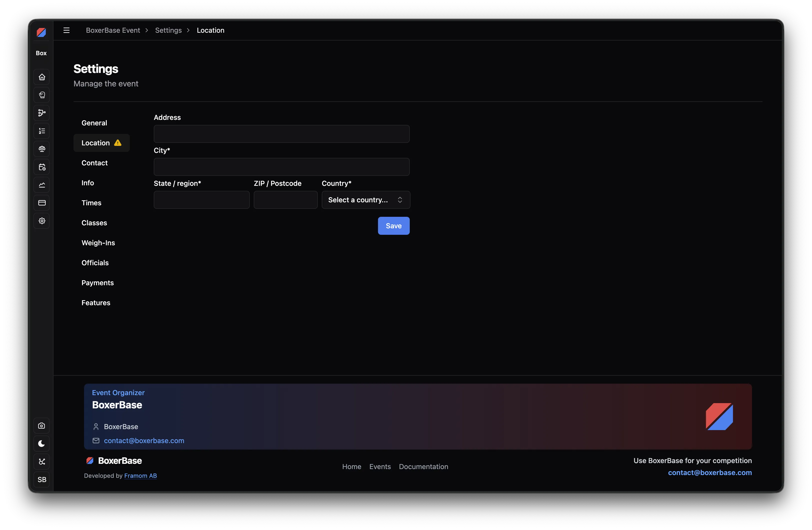This screenshot has width=812, height=530.
Task: Open the Home sidebar icon
Action: pyautogui.click(x=41, y=77)
